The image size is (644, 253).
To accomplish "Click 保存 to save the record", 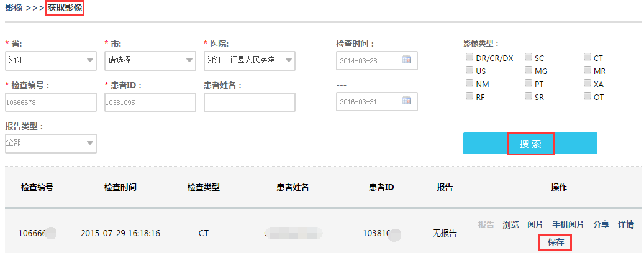I will [x=556, y=242].
